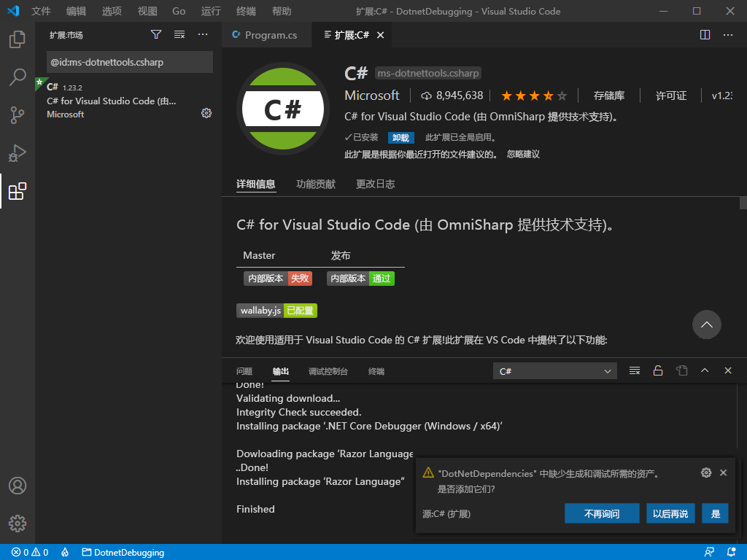The image size is (747, 560).
Task: Click the scroll-to-top arrow over the extension page
Action: 706,324
